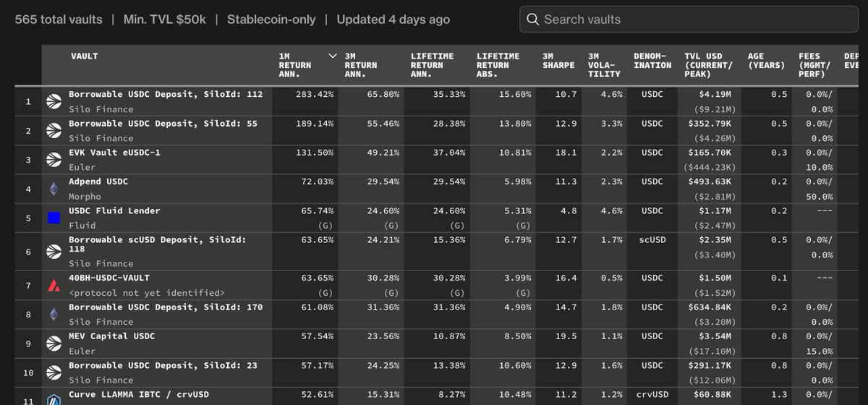Sort by TVL USD column header

tap(708, 64)
